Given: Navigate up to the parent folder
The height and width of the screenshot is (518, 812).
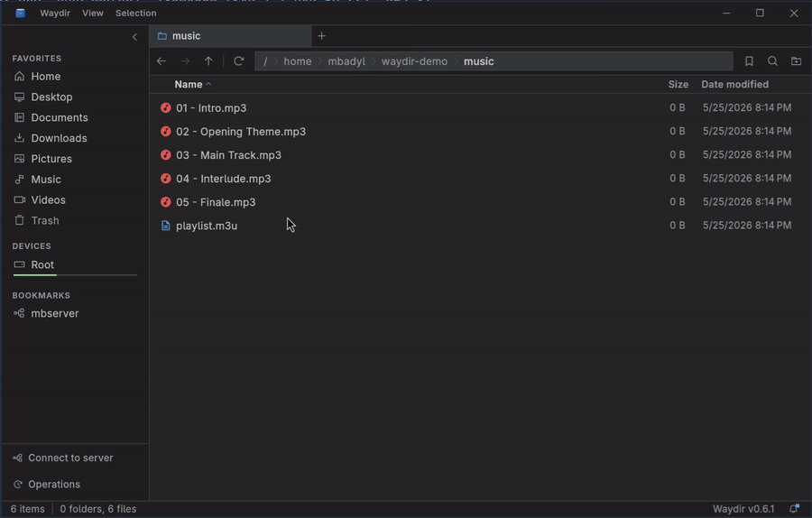Looking at the screenshot, I should point(208,61).
